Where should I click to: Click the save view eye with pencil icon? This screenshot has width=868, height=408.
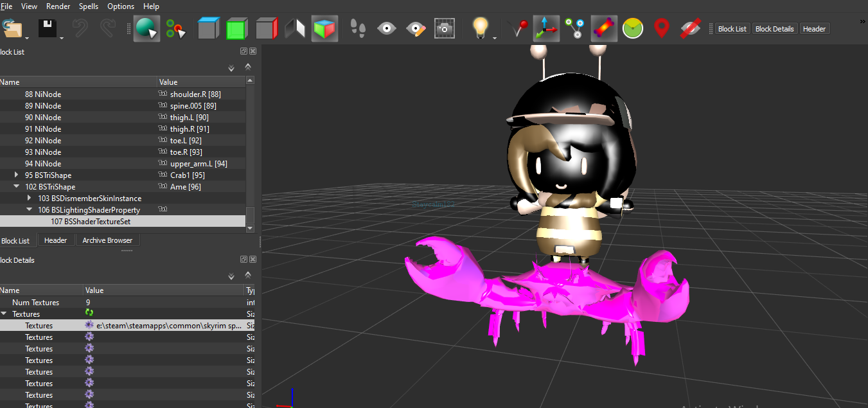(x=416, y=28)
